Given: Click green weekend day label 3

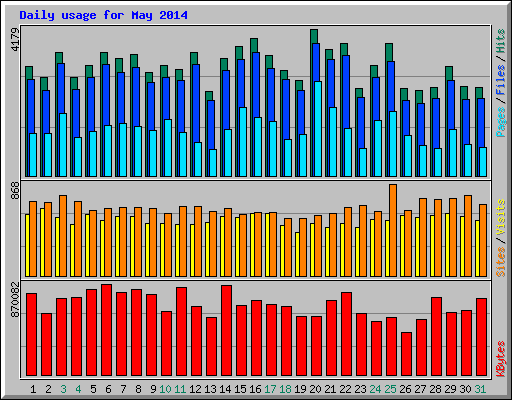Looking at the screenshot, I should (x=63, y=389).
